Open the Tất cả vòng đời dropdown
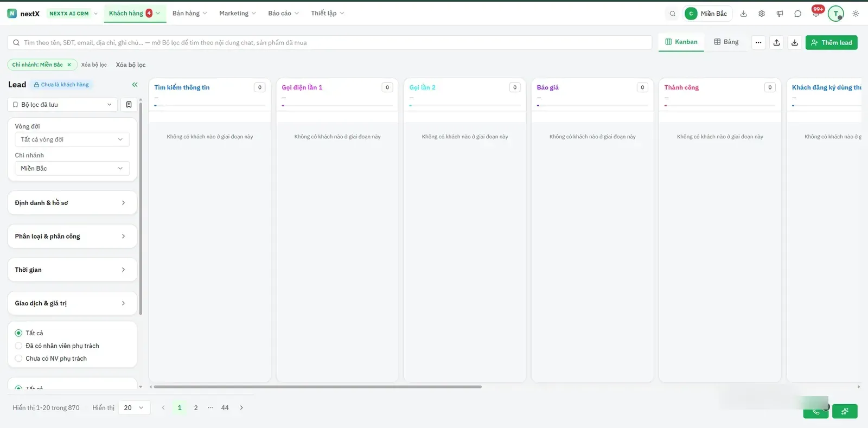Image resolution: width=868 pixels, height=428 pixels. coord(72,139)
